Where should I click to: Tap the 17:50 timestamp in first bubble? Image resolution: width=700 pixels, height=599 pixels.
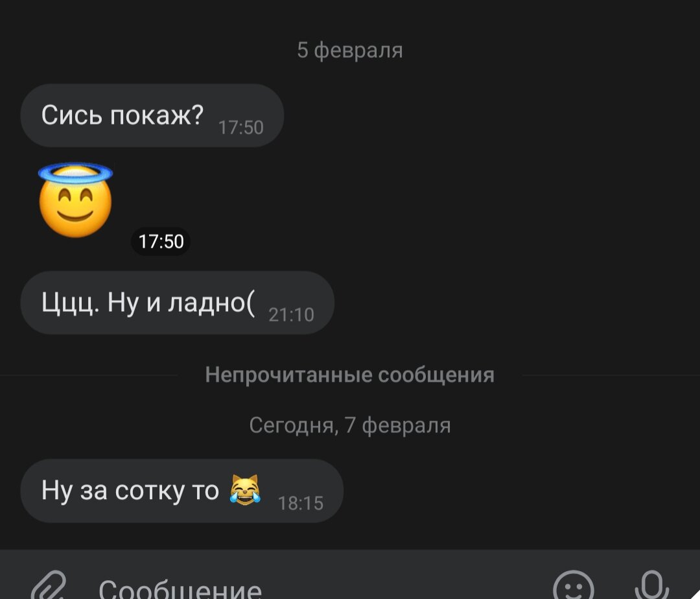click(x=241, y=128)
